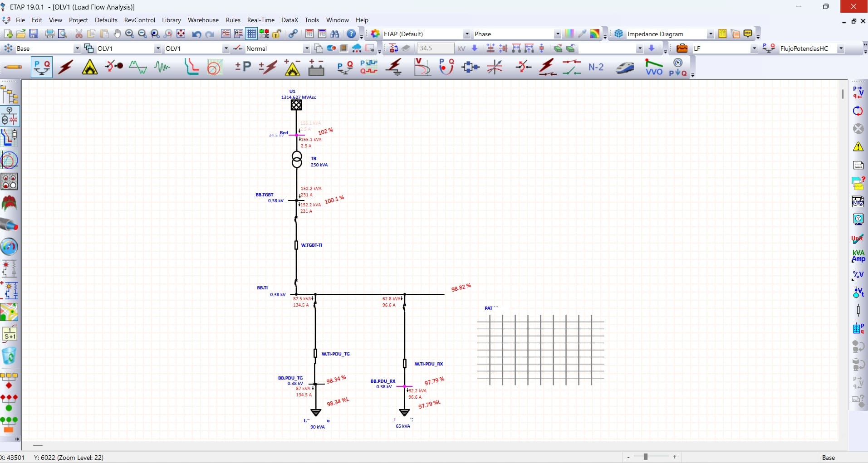Image resolution: width=868 pixels, height=463 pixels.
Task: Toggle the grid display button
Action: click(x=251, y=34)
